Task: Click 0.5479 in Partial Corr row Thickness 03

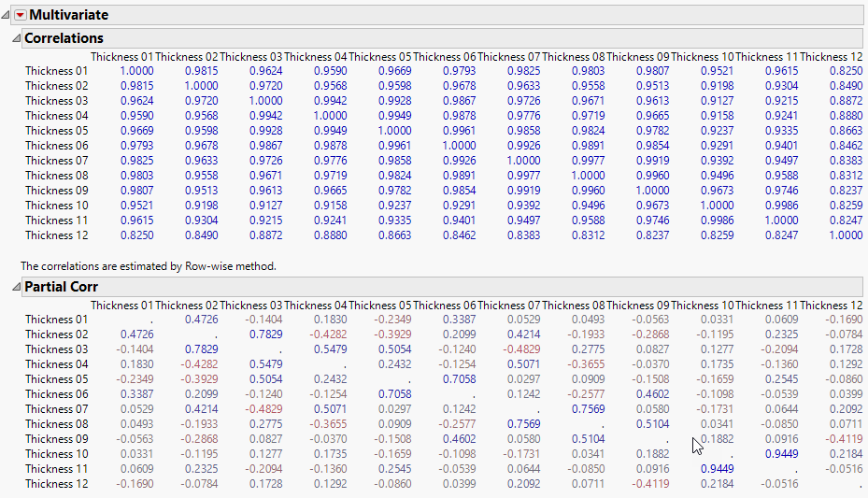Action: (x=331, y=349)
